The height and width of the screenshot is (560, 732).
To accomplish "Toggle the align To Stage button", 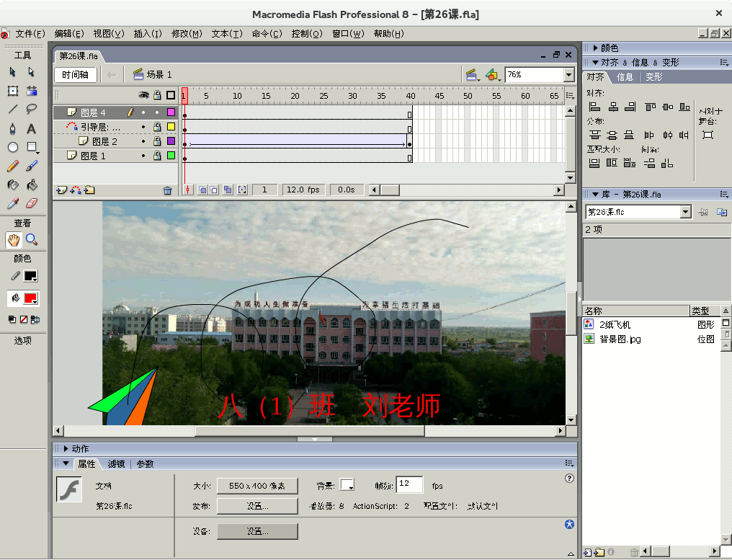I will [x=708, y=135].
